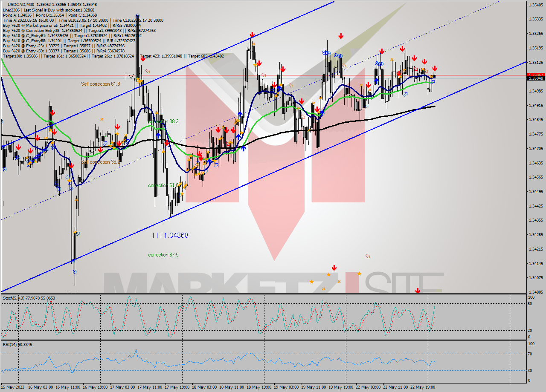546x392 pixels.
Task: Click the 1.34005 price axis label
Action: [536, 292]
